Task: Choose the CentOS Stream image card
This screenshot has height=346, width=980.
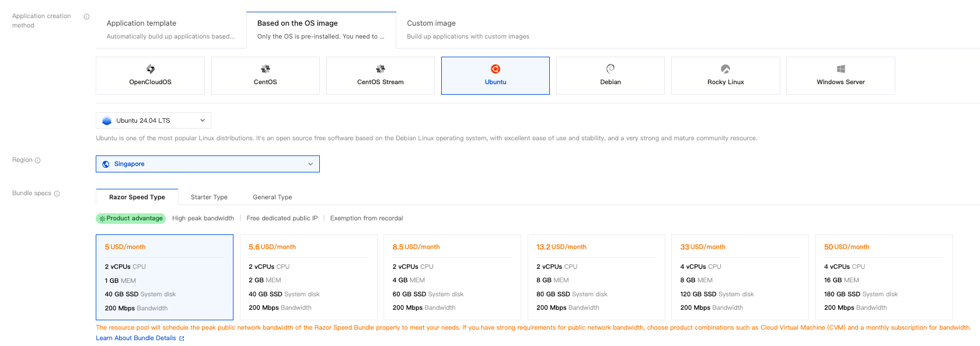Action: [381, 75]
